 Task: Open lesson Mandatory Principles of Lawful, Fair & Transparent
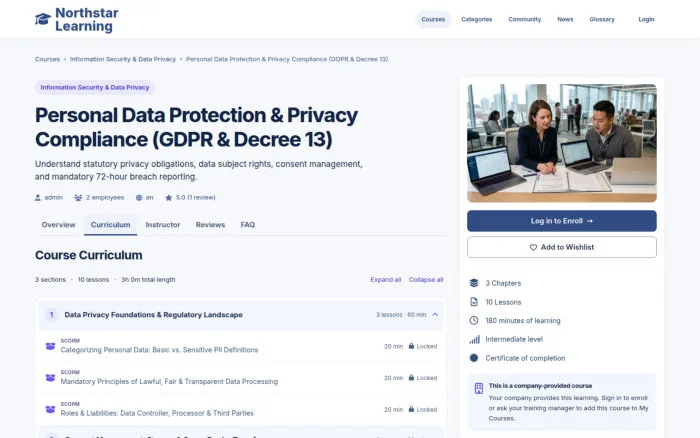click(169, 382)
